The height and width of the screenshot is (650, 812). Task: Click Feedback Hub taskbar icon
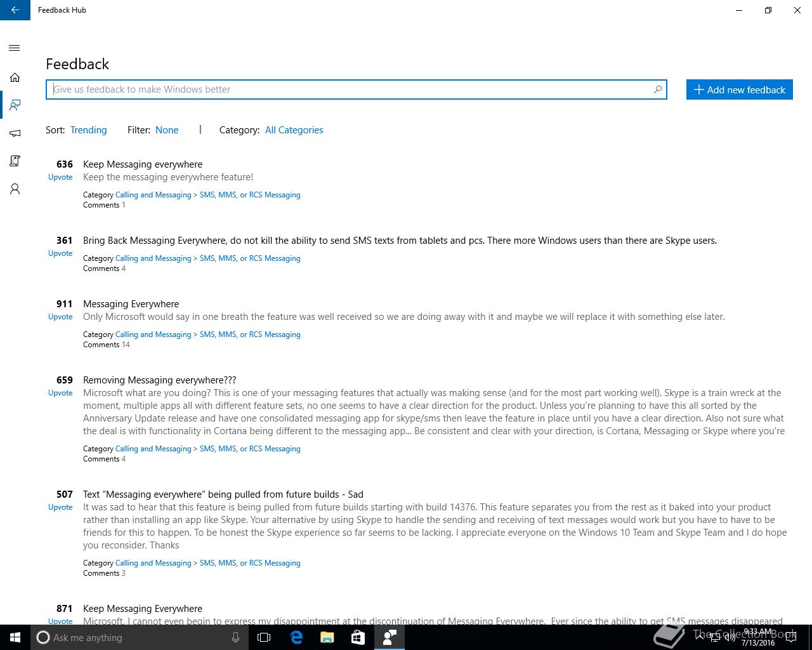click(389, 637)
